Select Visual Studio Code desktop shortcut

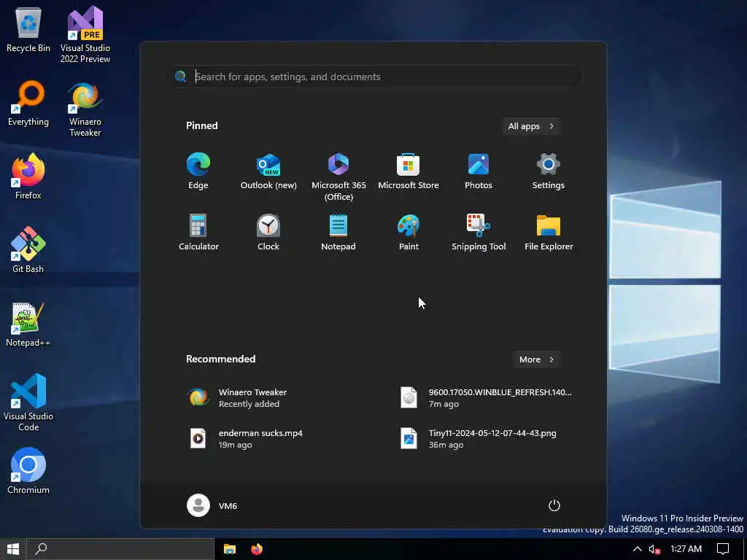click(x=28, y=402)
